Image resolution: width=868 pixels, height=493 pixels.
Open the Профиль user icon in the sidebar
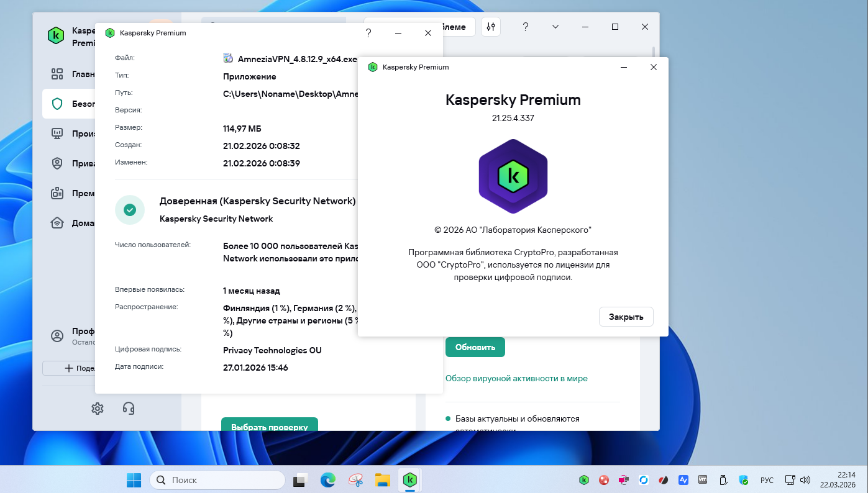[x=57, y=336]
